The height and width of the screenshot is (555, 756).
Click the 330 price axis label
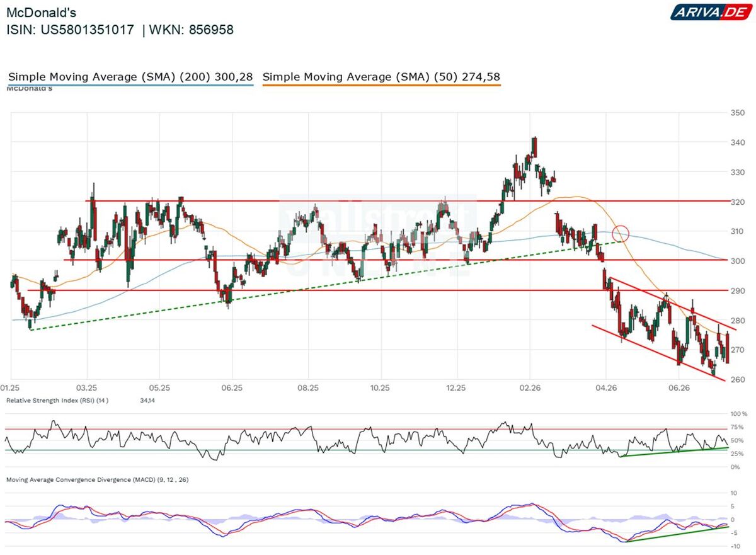[737, 172]
